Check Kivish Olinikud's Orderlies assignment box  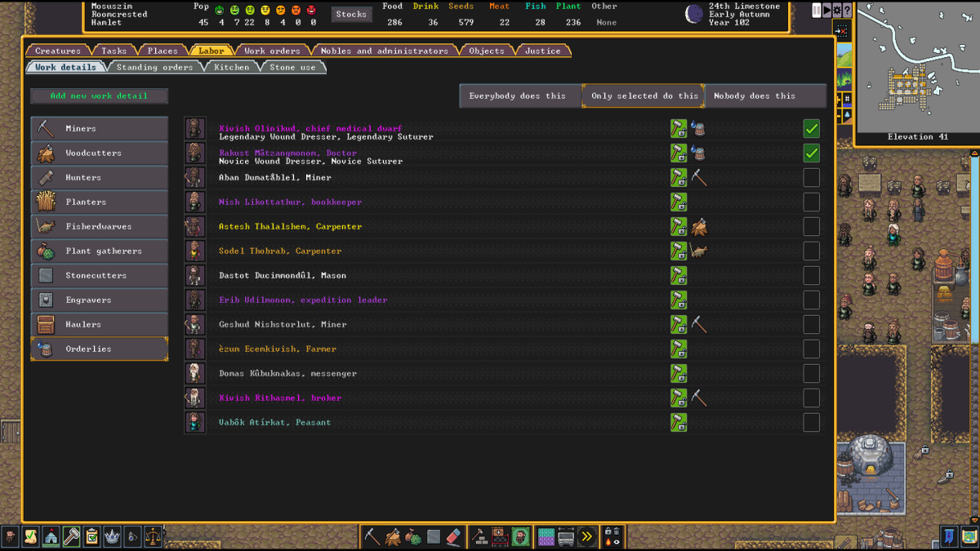(x=811, y=128)
